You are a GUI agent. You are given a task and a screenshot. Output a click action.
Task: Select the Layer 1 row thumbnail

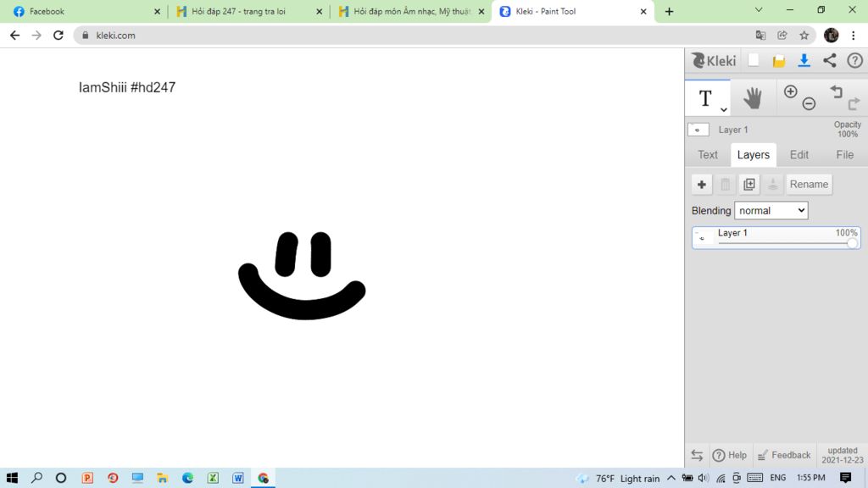tap(703, 237)
